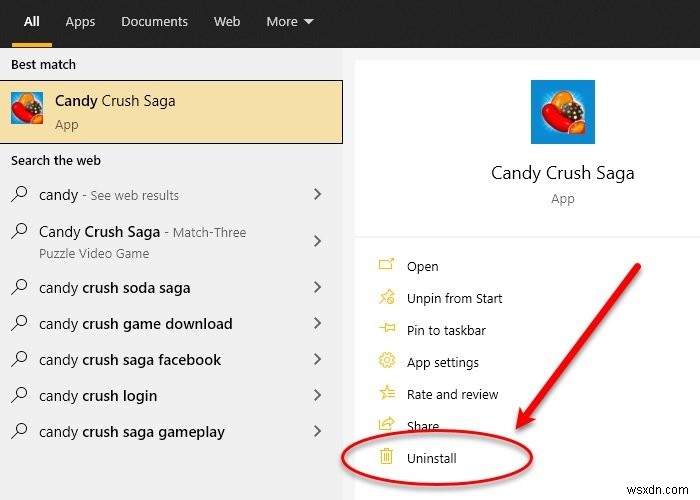700x500 pixels.
Task: Click the Open folder icon
Action: click(387, 266)
